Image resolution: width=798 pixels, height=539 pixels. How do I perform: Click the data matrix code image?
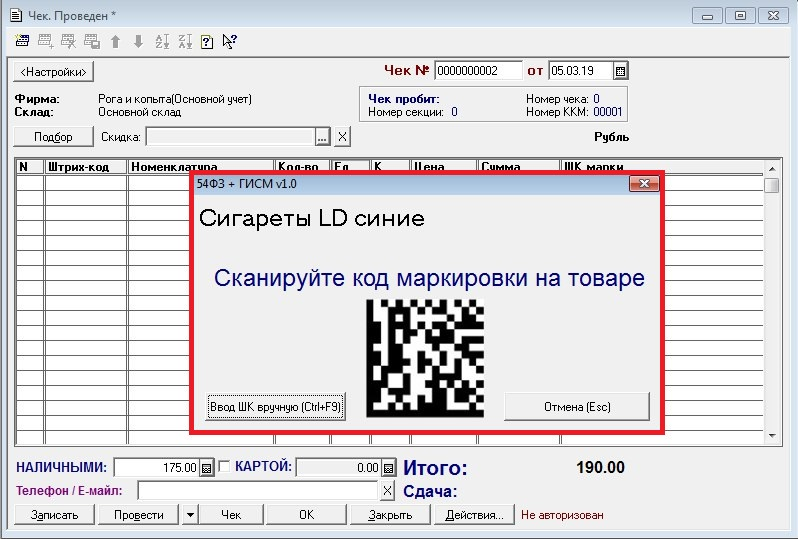tap(425, 358)
